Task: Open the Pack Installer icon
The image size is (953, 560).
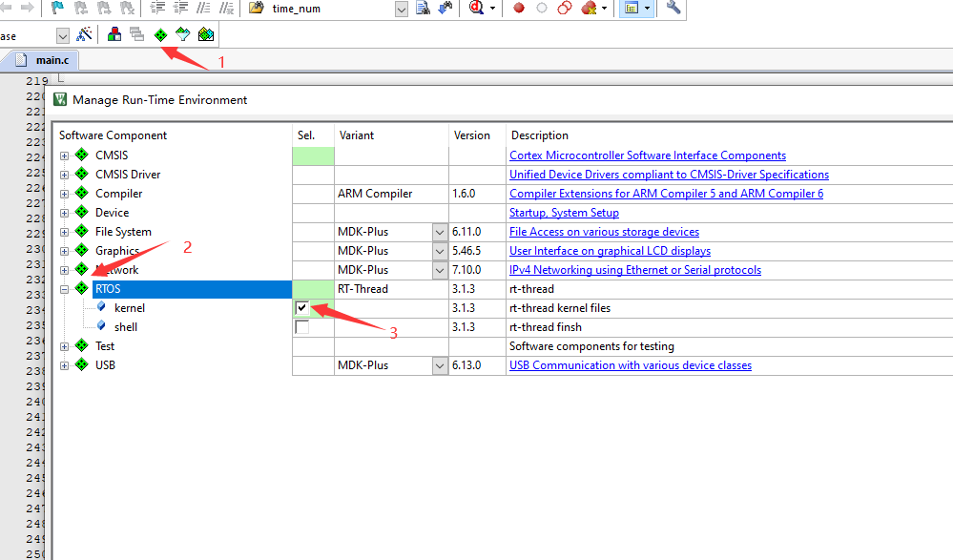Action: pyautogui.click(x=206, y=34)
